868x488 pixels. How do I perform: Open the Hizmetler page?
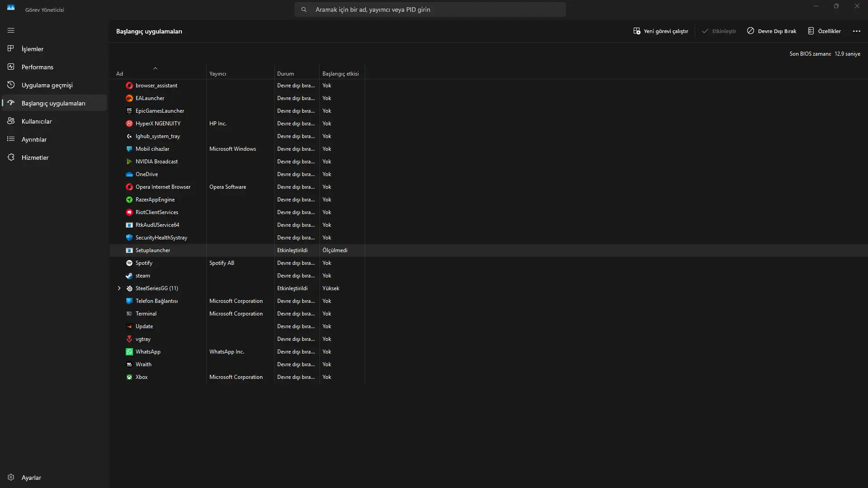click(x=54, y=158)
